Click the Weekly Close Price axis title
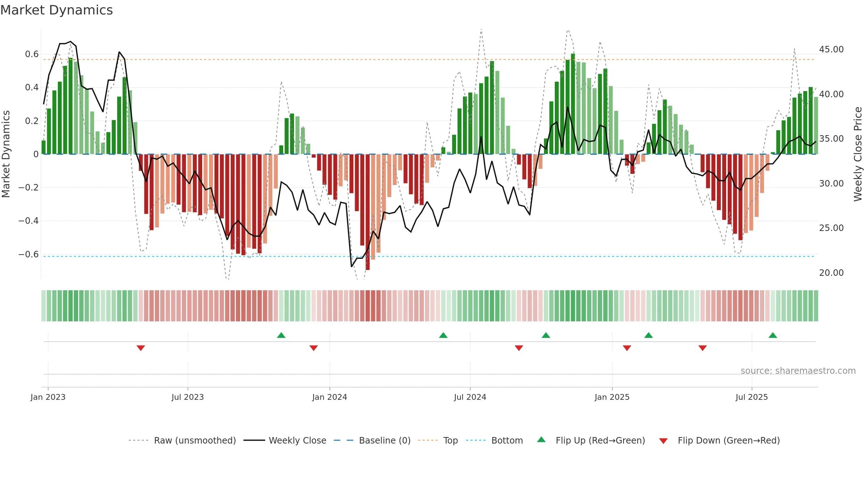Screen dimensions: 868x488 858,154
